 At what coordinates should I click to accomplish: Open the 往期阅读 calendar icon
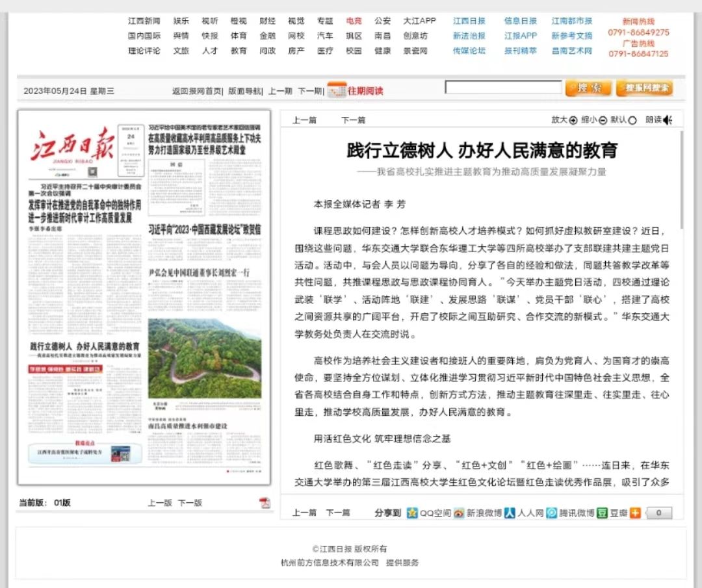337,90
